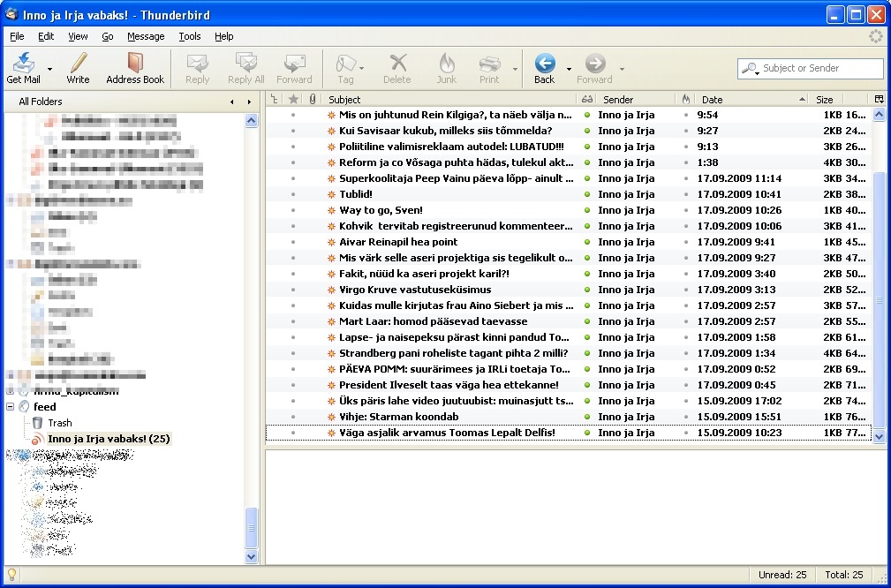The image size is (891, 588).
Task: Open the File menu
Action: [17, 36]
